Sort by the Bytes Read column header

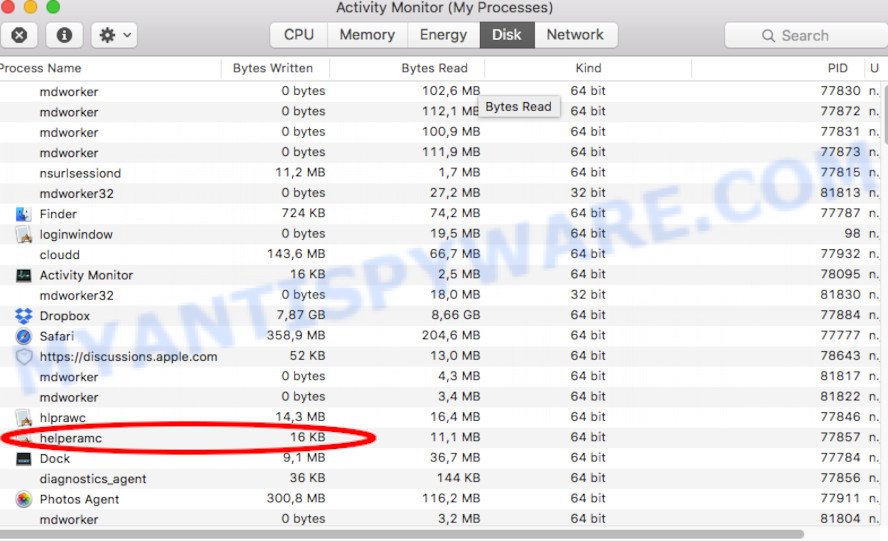pyautogui.click(x=407, y=69)
